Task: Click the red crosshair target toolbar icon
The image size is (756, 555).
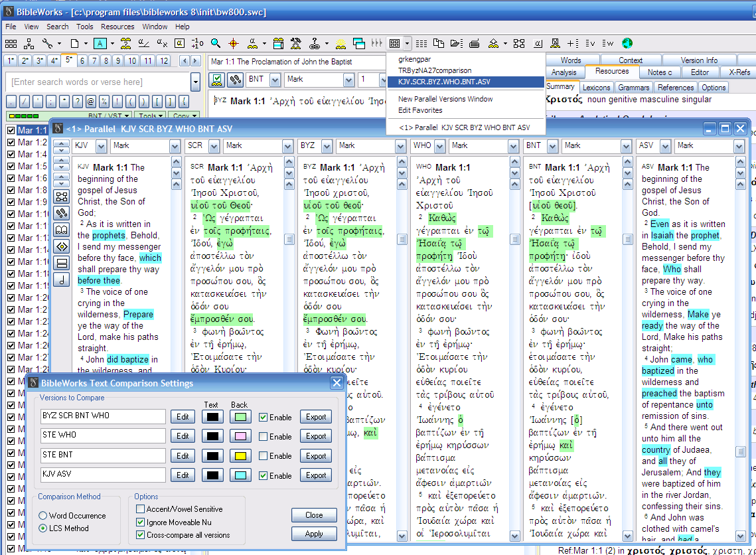Action: point(233,44)
